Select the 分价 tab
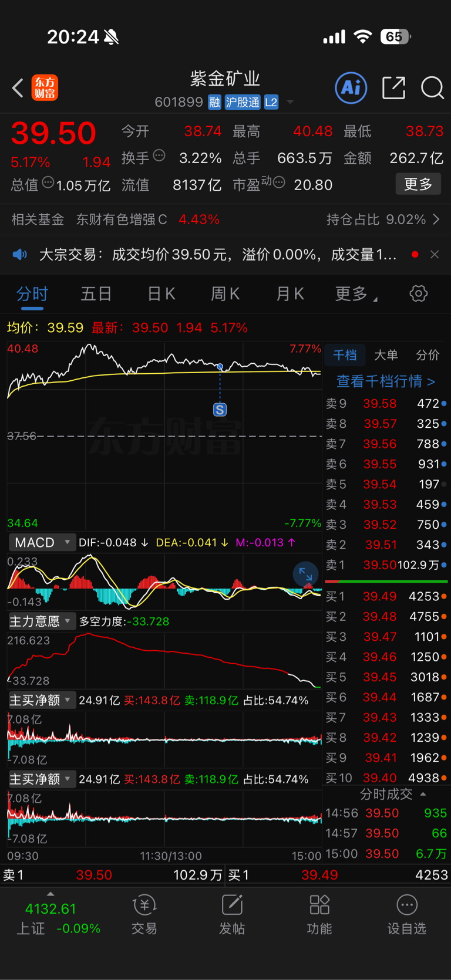 pyautogui.click(x=428, y=355)
